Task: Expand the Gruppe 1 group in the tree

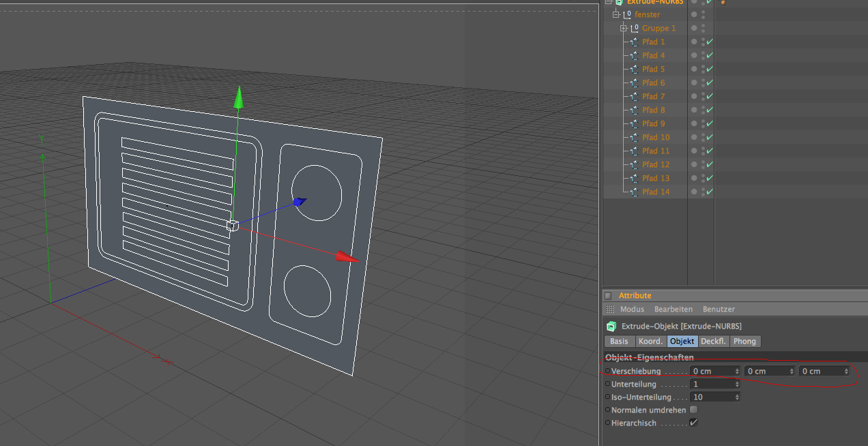Action: [x=623, y=28]
